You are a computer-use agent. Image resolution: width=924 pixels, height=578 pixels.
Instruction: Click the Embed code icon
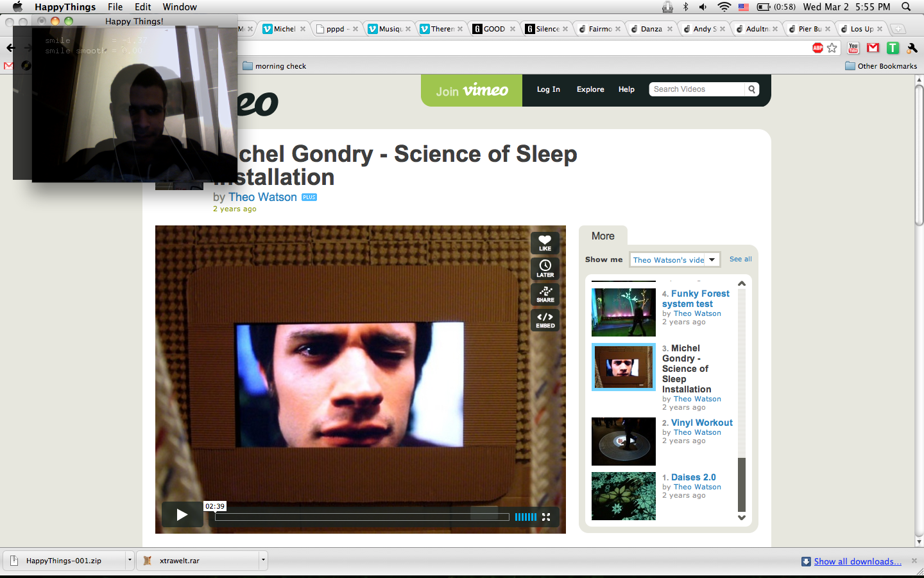(x=545, y=320)
